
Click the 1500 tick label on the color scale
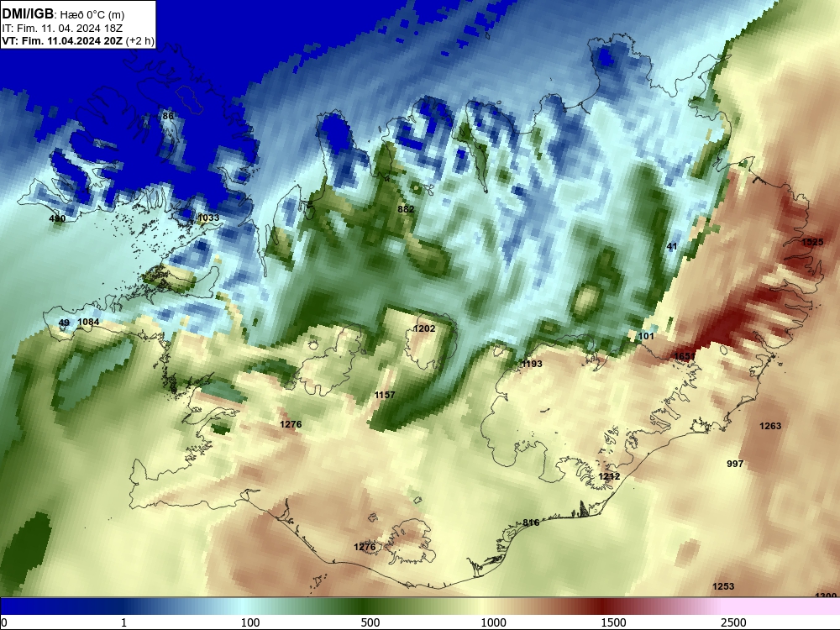[x=613, y=622]
